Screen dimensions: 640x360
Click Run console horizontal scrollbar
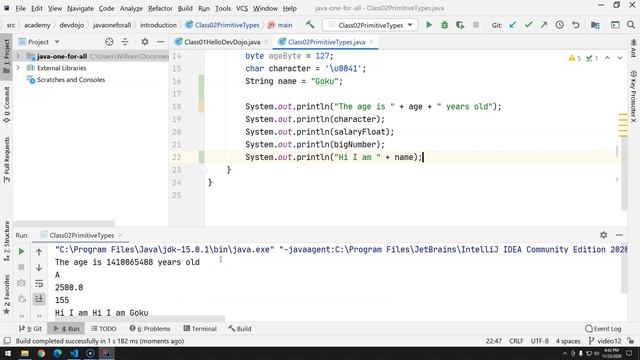click(x=140, y=318)
